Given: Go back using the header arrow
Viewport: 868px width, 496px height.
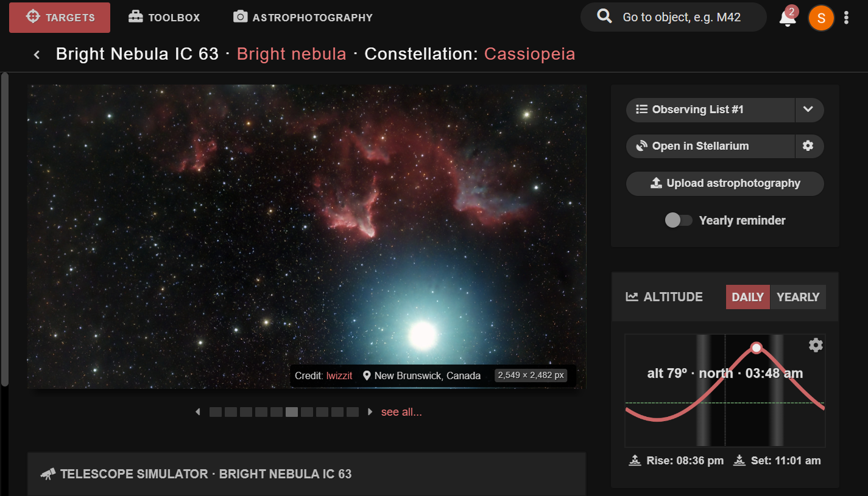Looking at the screenshot, I should coord(37,55).
